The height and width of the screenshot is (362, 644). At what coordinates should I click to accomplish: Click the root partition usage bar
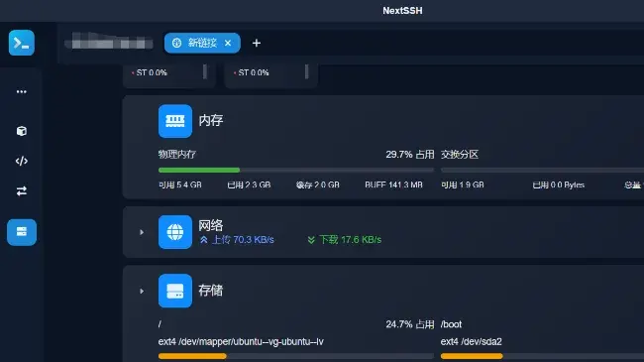(x=295, y=356)
